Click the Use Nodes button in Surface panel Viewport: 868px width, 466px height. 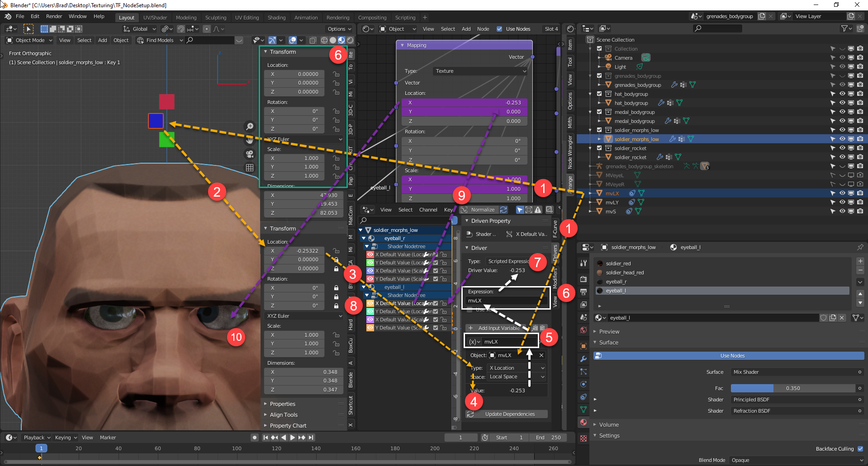coord(729,356)
